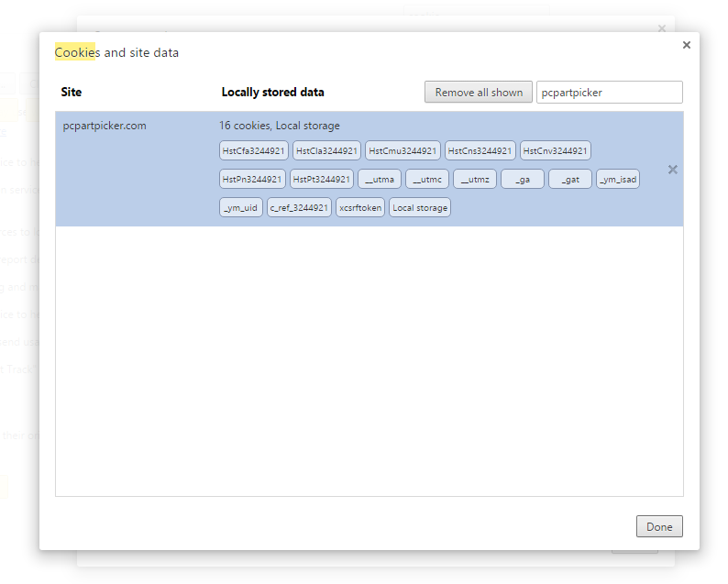
Task: View the _ym_uid cookie
Action: click(241, 207)
